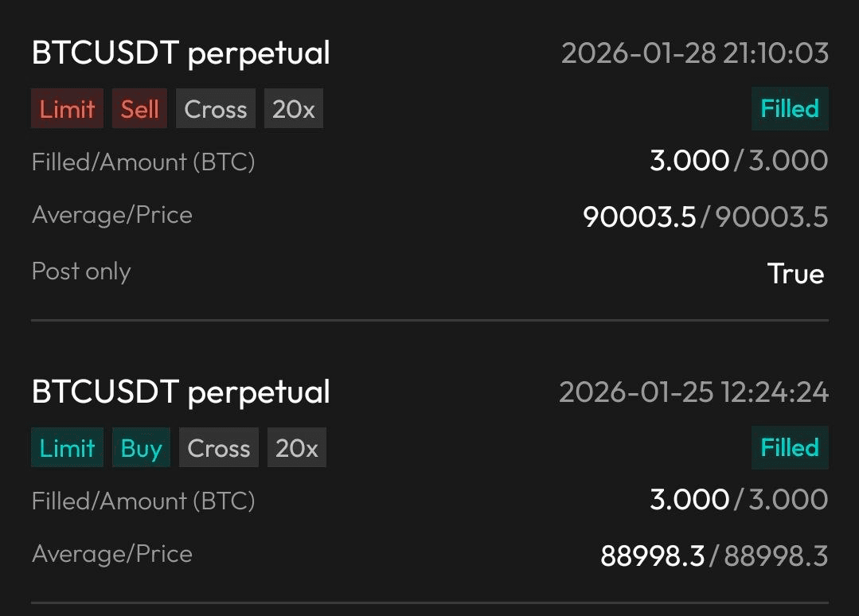Click the Post only True value

coord(795,274)
